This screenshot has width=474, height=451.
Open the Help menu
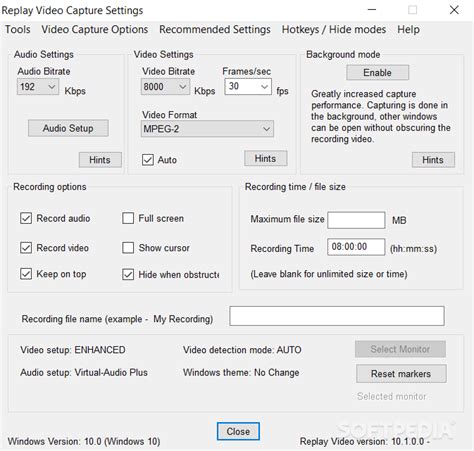[x=408, y=29]
